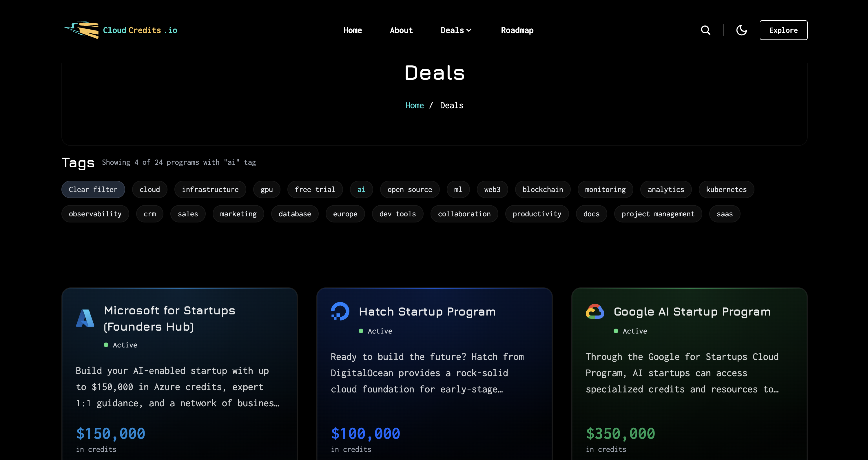Toggle the gpu tag filter
The image size is (868, 460).
(267, 189)
